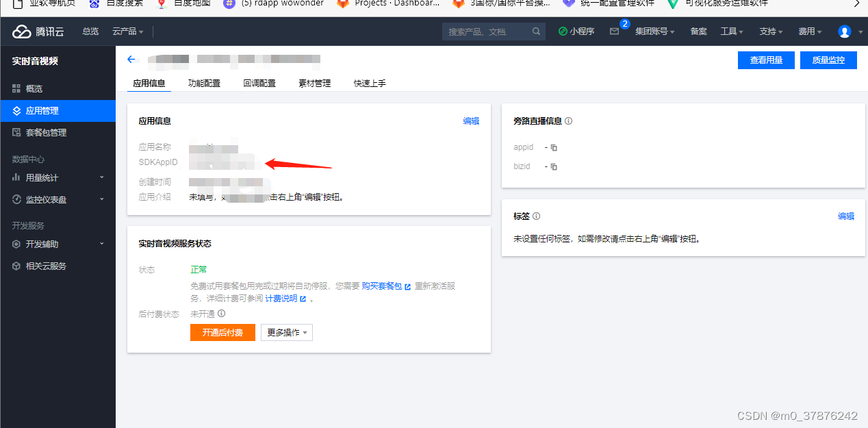The image size is (868, 428).
Task: Click the 开发辅助 hexagon icon
Action: 16,244
